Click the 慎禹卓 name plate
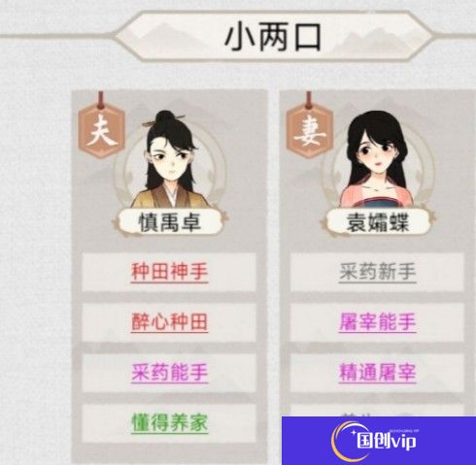476x465 pixels. (x=170, y=222)
